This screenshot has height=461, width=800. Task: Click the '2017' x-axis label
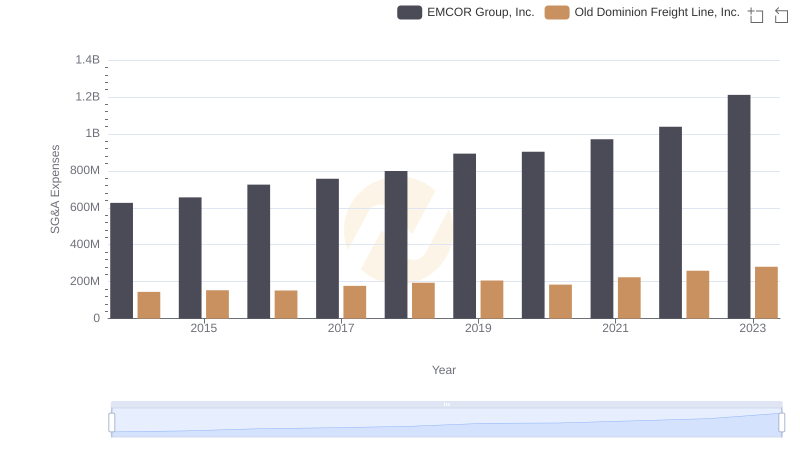point(341,328)
